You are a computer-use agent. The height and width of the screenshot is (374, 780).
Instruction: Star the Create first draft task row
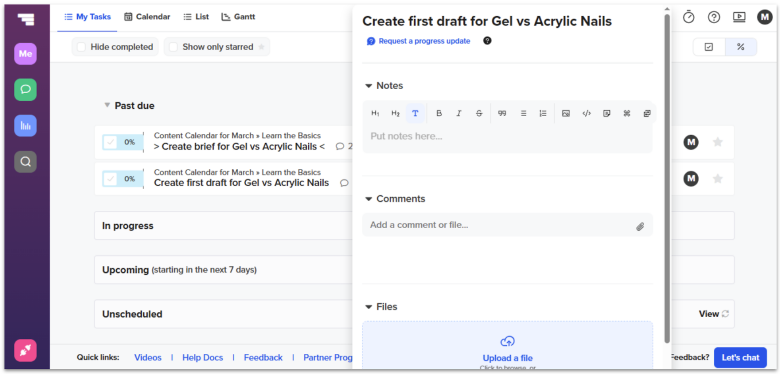tap(717, 179)
